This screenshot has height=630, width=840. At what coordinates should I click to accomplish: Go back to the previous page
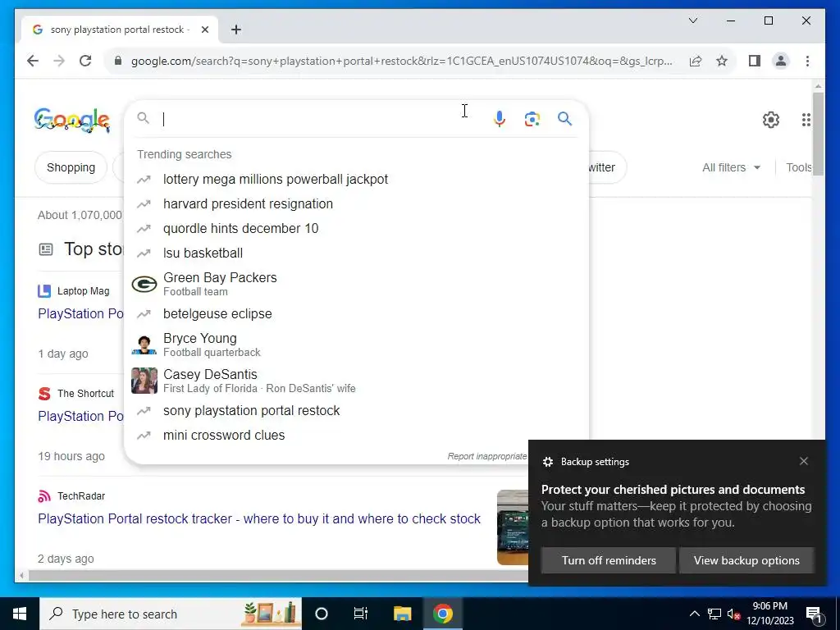pyautogui.click(x=33, y=61)
